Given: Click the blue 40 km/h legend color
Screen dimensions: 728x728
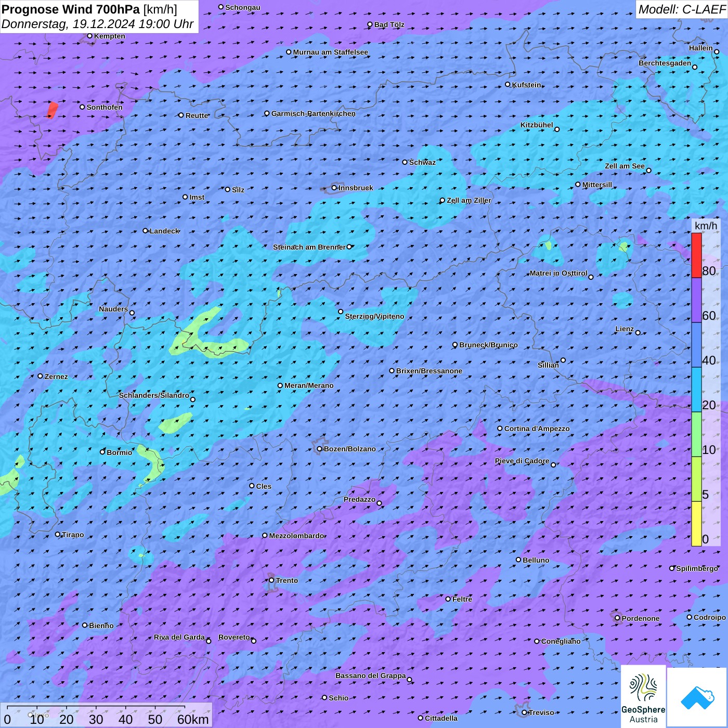Looking at the screenshot, I should (x=696, y=345).
